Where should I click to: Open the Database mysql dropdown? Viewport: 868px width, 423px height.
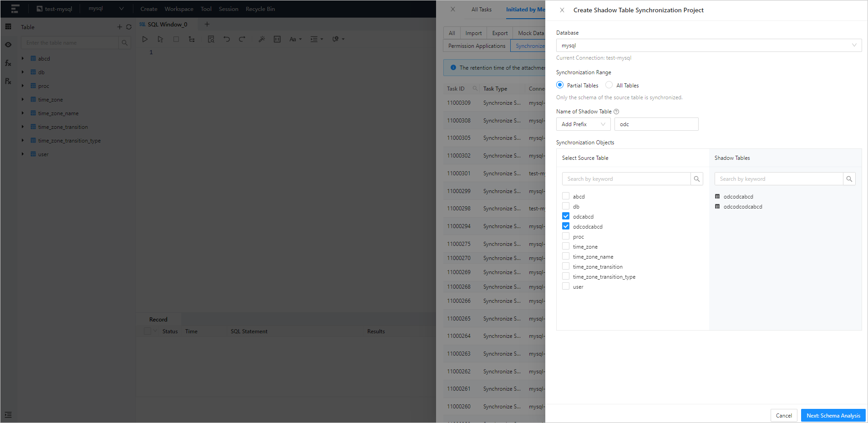tap(708, 46)
